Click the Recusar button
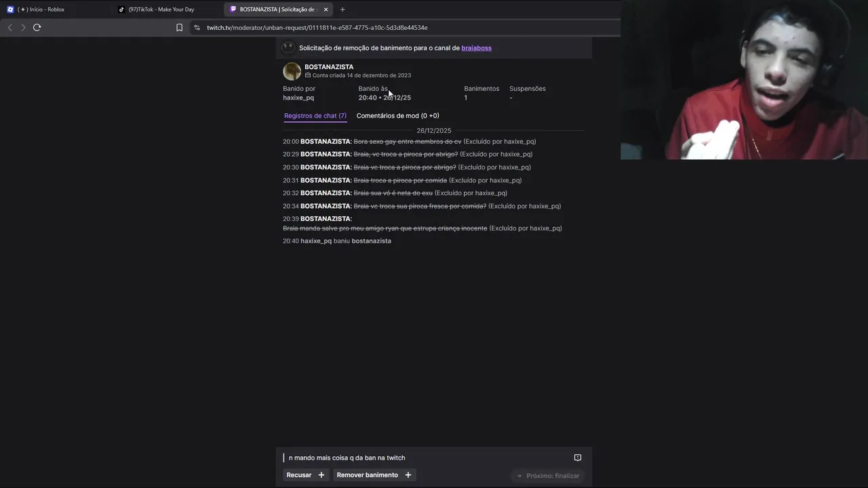 pyautogui.click(x=299, y=475)
